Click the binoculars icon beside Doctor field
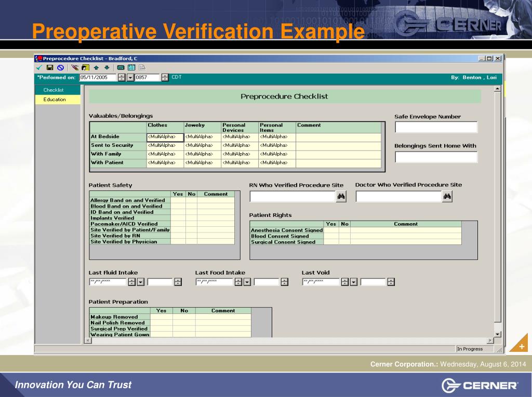This screenshot has width=532, height=397. coord(447,196)
